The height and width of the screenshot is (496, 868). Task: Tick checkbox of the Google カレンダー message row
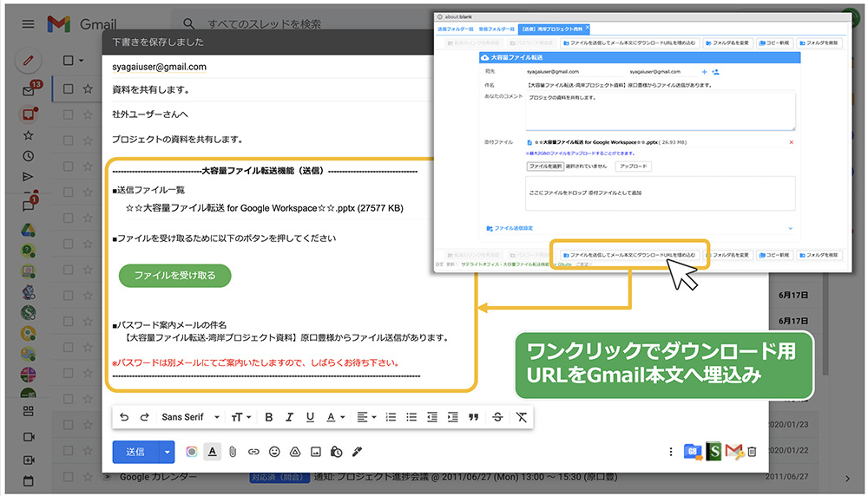pos(68,477)
